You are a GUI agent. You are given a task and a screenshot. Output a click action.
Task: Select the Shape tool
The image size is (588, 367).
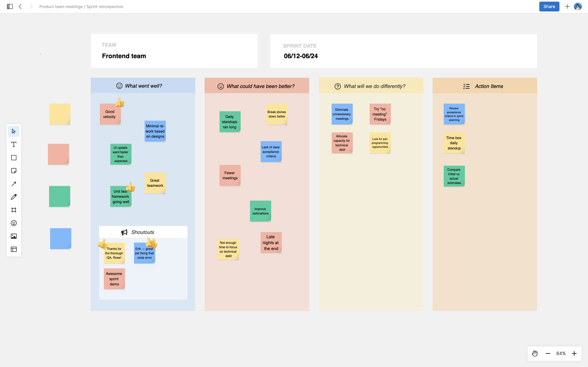coord(14,157)
